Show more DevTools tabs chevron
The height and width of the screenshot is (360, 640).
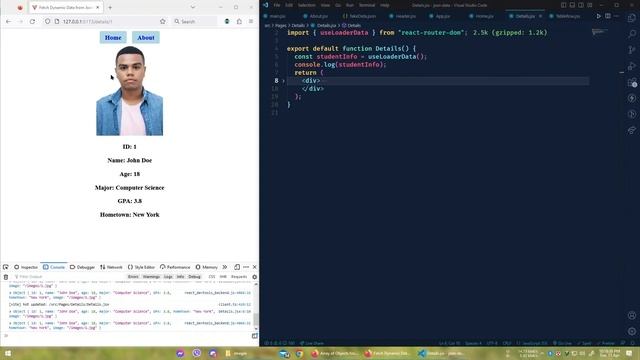[224, 267]
